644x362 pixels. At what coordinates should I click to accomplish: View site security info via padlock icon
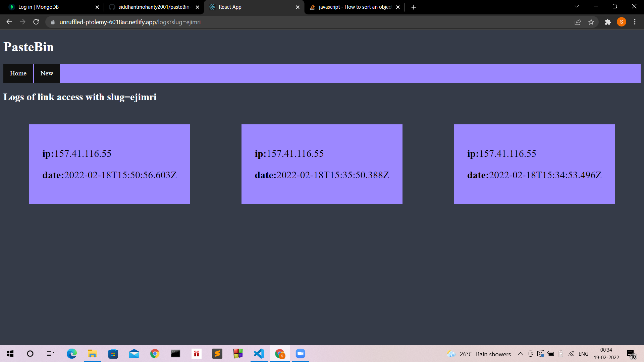tap(53, 22)
